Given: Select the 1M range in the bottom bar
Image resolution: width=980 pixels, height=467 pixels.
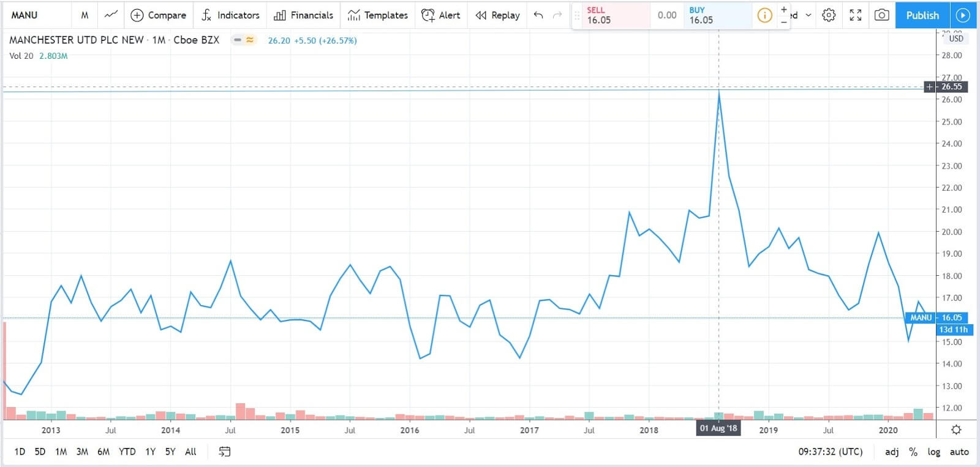Looking at the screenshot, I should [61, 452].
